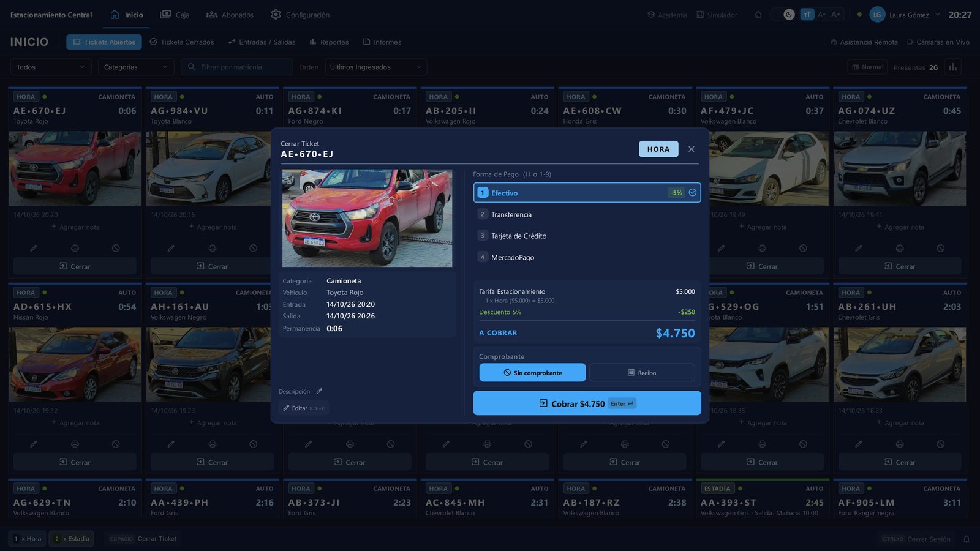The width and height of the screenshot is (980, 551).
Task: Select Sin comprobante receipt option
Action: 532,373
